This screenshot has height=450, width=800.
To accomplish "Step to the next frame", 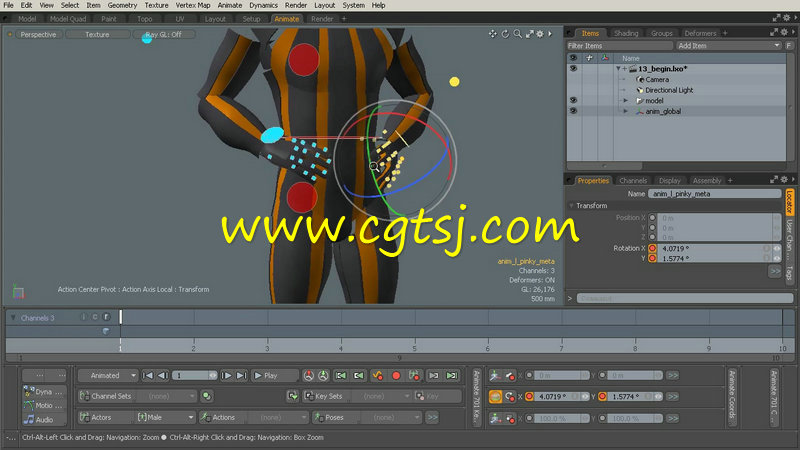I will [226, 376].
